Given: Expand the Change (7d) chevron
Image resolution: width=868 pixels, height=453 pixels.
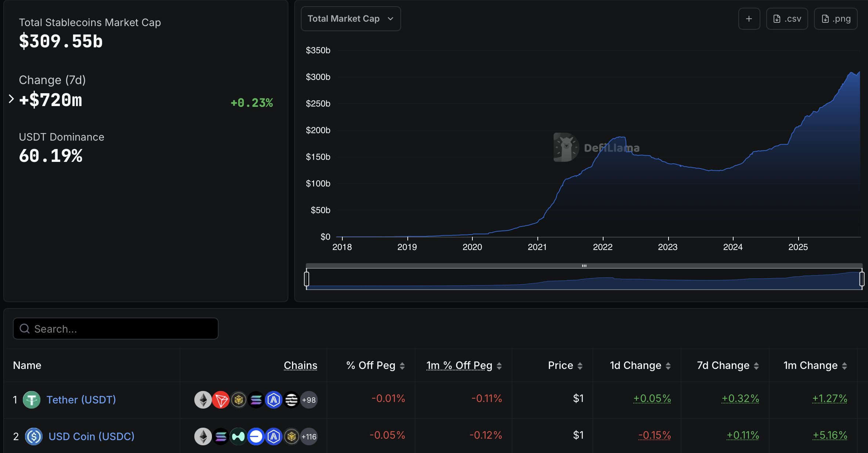Looking at the screenshot, I should click(11, 98).
